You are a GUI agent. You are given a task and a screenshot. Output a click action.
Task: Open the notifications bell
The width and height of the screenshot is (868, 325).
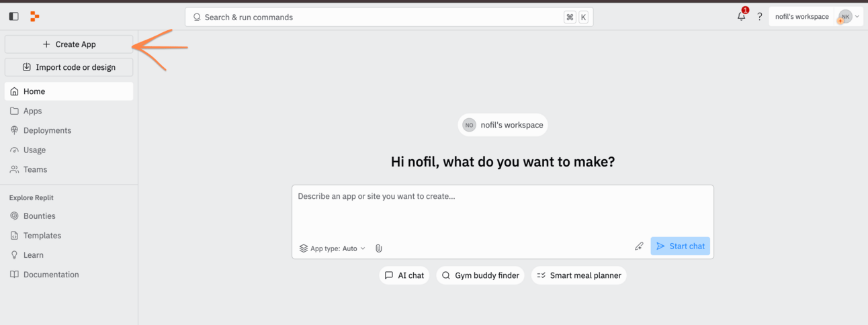tap(742, 16)
